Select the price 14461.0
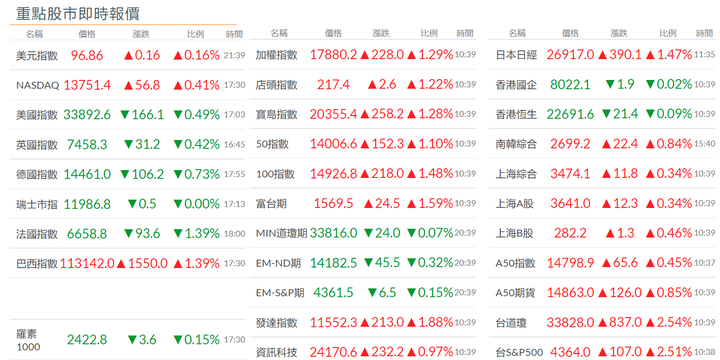Image resolution: width=720 pixels, height=360 pixels. tap(87, 174)
